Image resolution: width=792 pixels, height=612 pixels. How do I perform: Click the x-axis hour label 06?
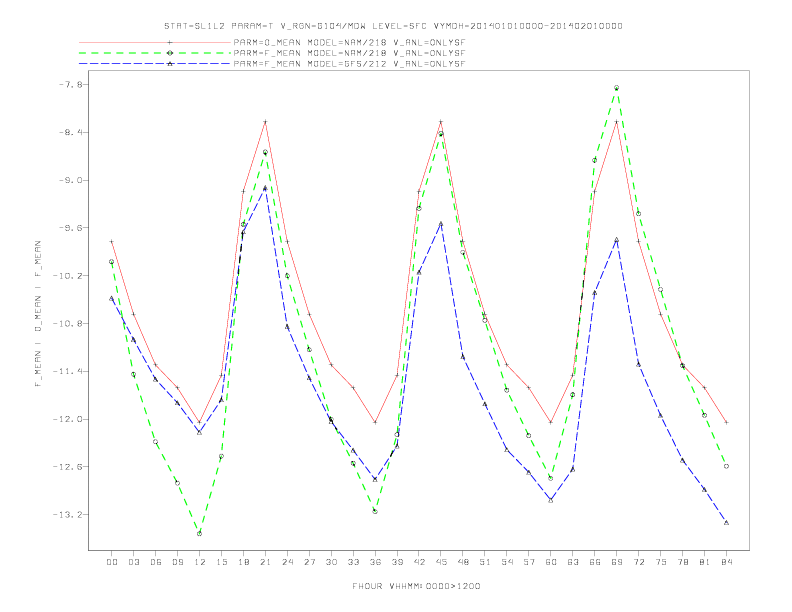156,562
